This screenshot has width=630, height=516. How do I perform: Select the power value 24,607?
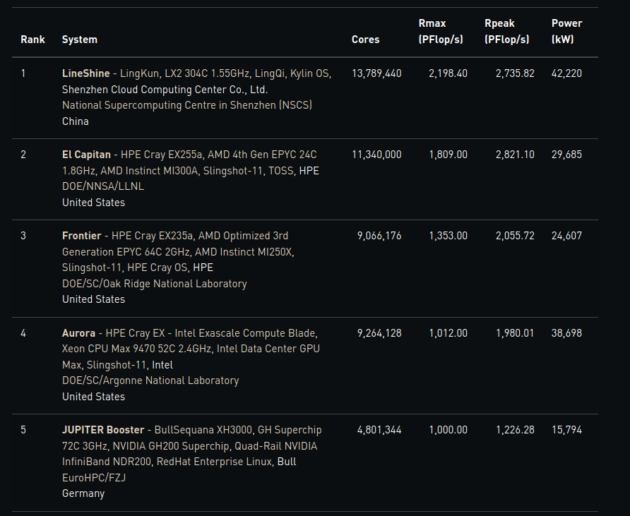coord(567,236)
